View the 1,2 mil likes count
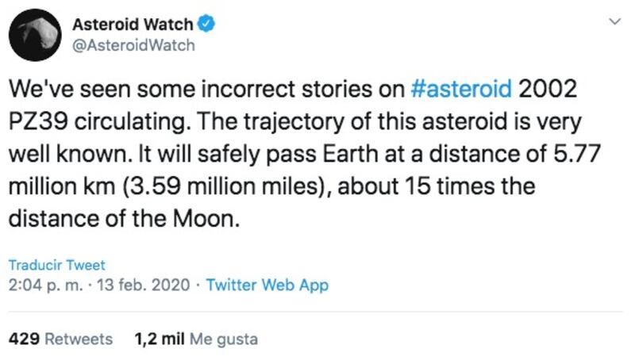The width and height of the screenshot is (635, 364). click(x=160, y=339)
